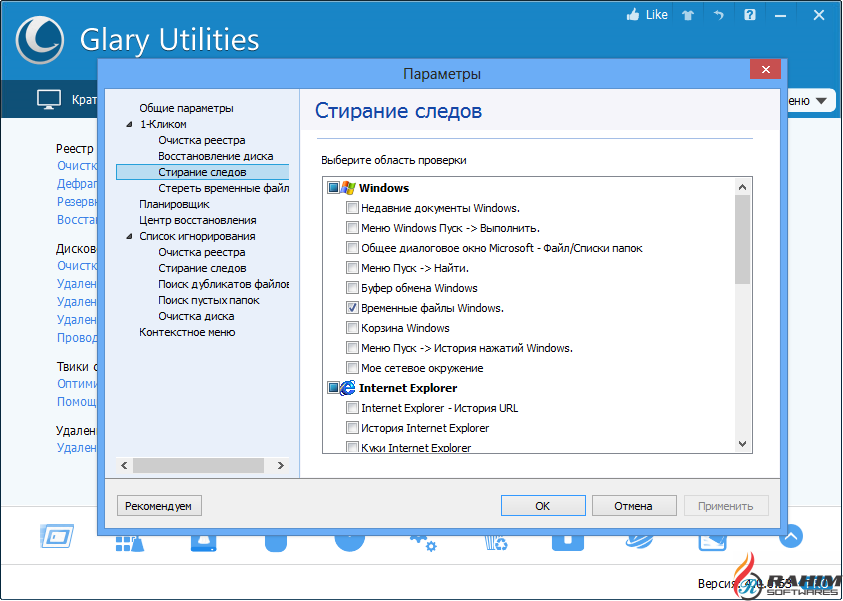This screenshot has width=843, height=601.
Task: Open "Стереть временные файл" tree item
Action: 224,188
